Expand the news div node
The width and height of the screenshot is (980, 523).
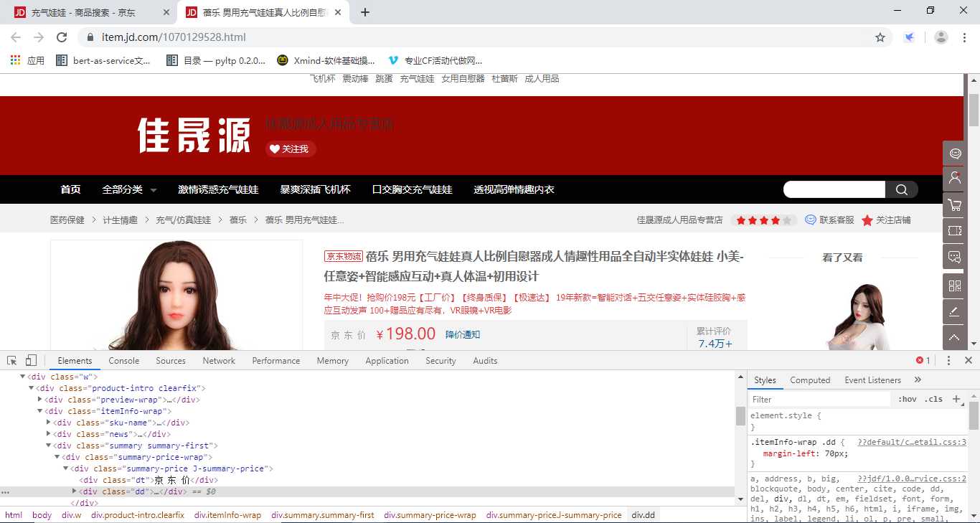coord(49,434)
